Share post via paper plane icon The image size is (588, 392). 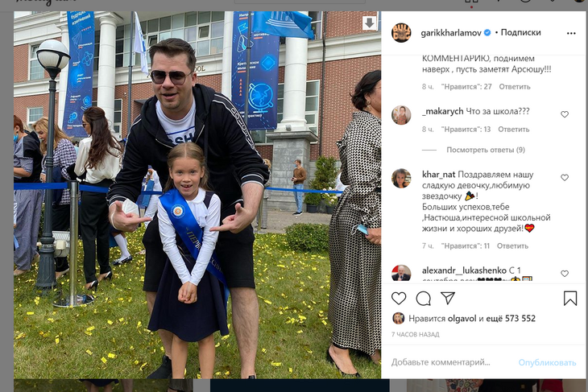coord(448,298)
